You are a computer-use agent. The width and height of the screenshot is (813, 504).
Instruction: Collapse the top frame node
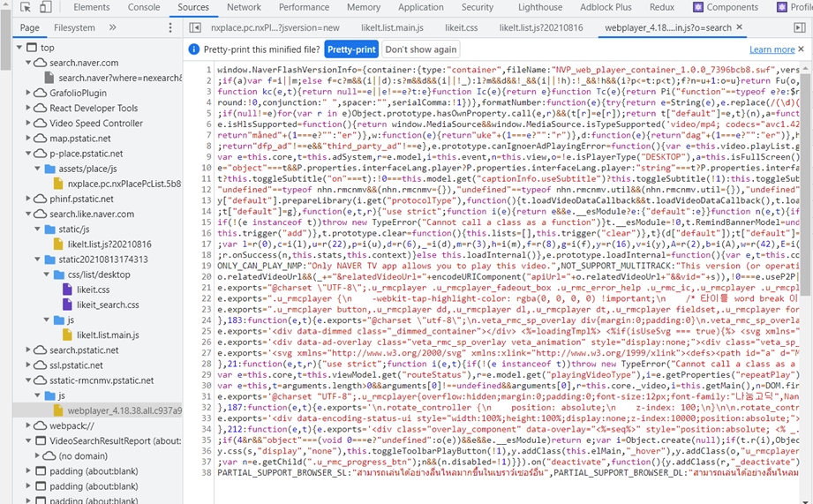point(19,47)
